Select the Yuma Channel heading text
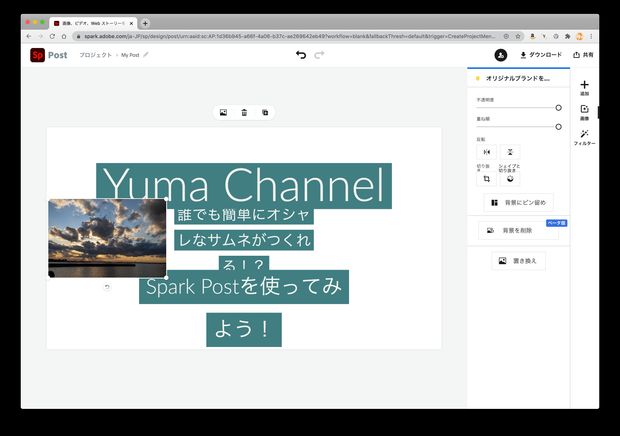Viewport: 620px width, 436px height. point(244,185)
